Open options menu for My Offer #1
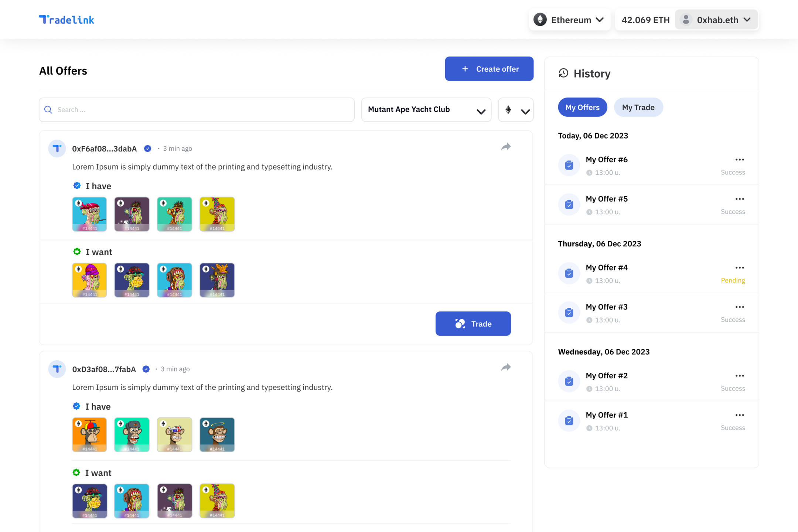The image size is (798, 532). coord(739,415)
